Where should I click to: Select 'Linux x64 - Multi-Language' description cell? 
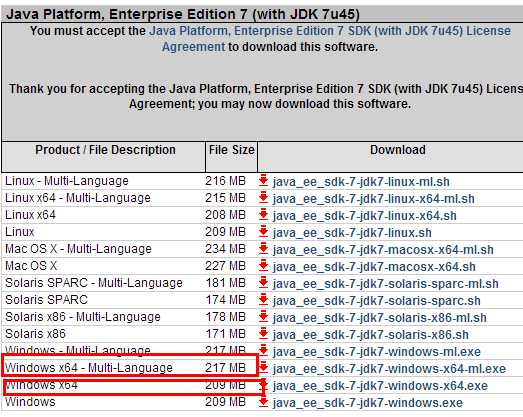[78, 198]
